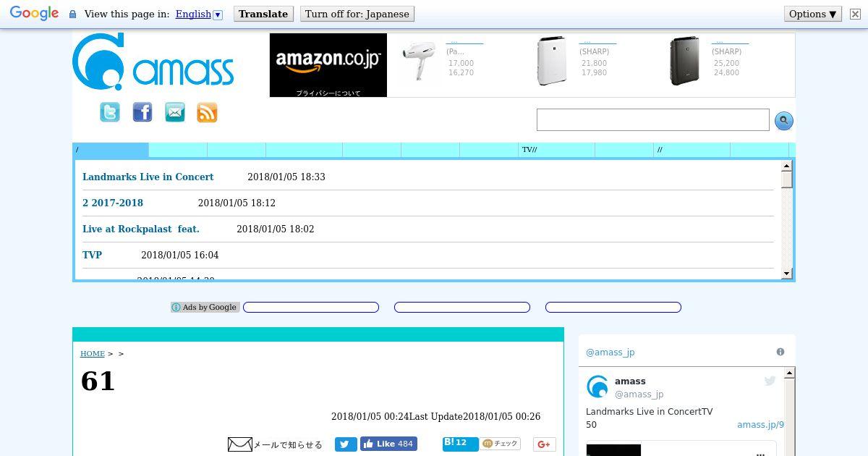Click the Ads by Google info label
This screenshot has width=868, height=456.
point(205,307)
